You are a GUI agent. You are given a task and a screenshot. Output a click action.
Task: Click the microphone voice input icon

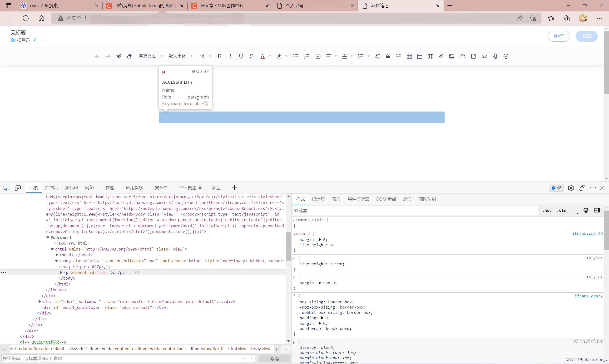tap(495, 56)
